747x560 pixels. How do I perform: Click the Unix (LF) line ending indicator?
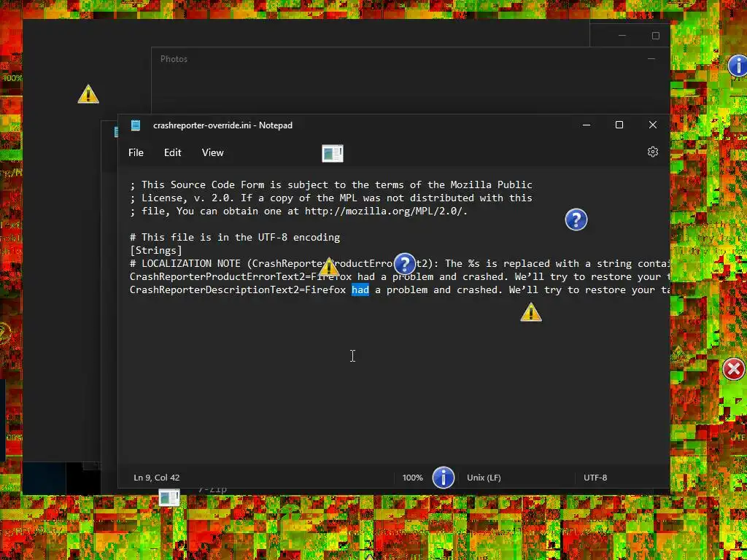click(484, 477)
